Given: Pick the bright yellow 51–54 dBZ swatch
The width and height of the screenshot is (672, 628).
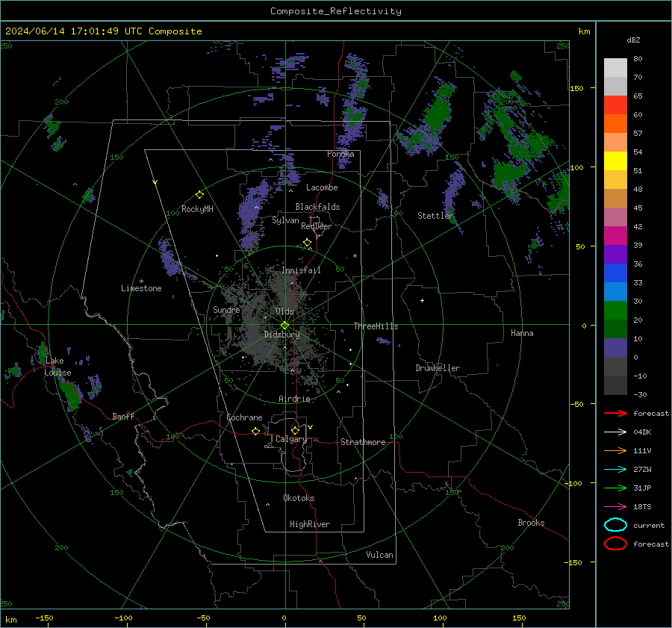Looking at the screenshot, I should tap(615, 161).
